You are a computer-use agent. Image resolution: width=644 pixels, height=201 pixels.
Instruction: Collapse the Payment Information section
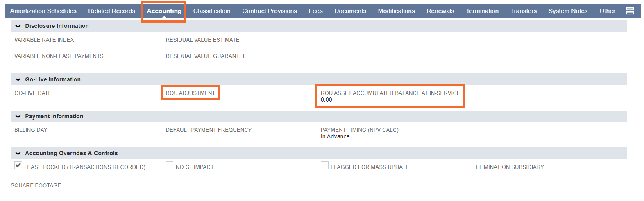[x=18, y=116]
